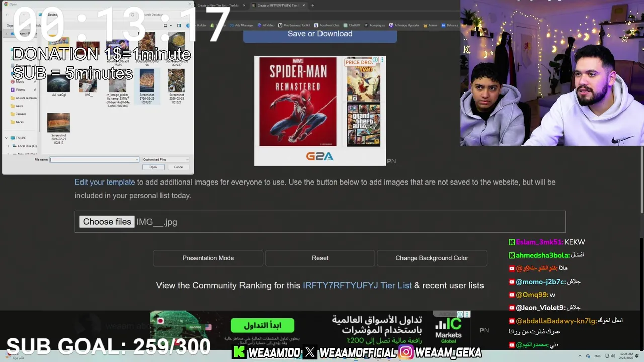Click the green Arabic start trading button
Screen dimensions: 644x362
(x=263, y=325)
